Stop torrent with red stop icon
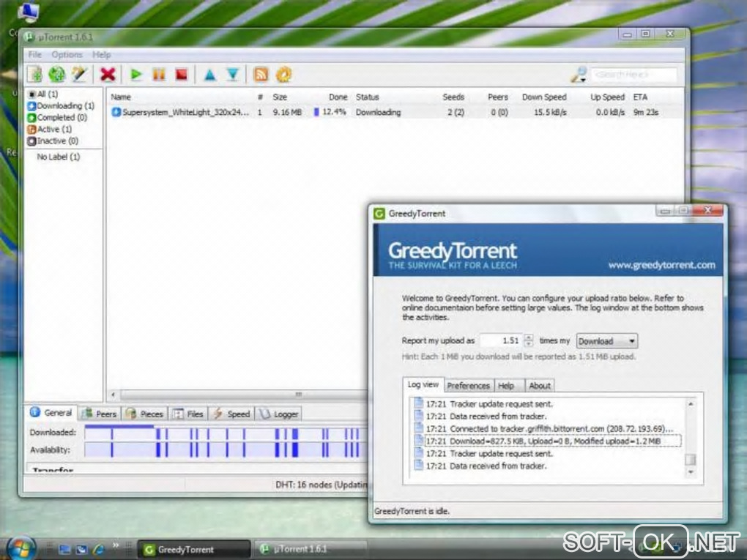 (x=181, y=74)
